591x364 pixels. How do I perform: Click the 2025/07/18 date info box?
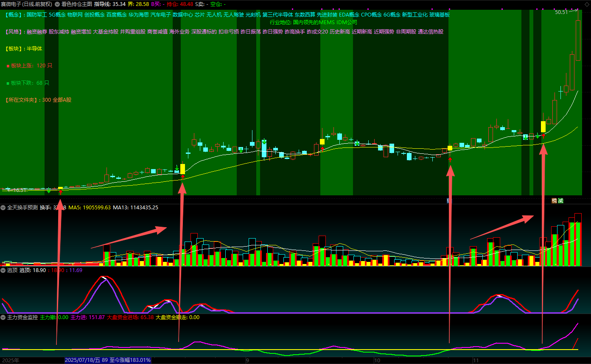point(108,360)
